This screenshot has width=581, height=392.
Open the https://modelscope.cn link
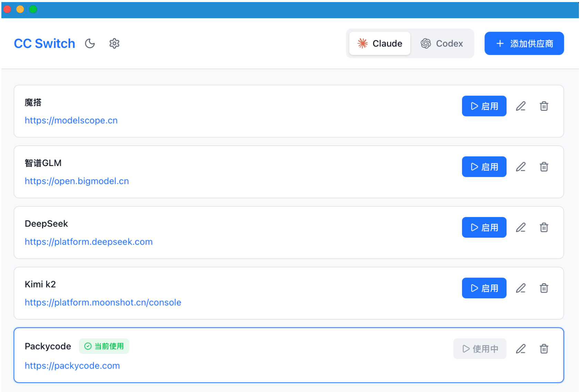[x=71, y=120]
